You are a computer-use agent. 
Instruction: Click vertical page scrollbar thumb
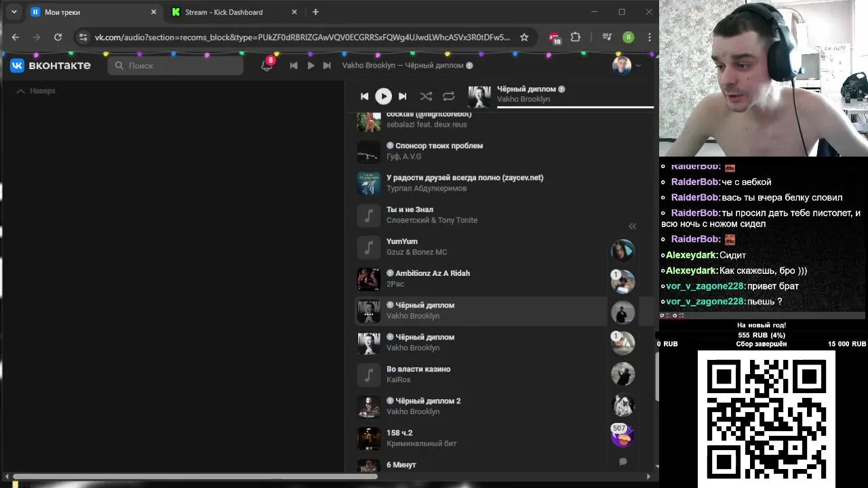(656, 377)
